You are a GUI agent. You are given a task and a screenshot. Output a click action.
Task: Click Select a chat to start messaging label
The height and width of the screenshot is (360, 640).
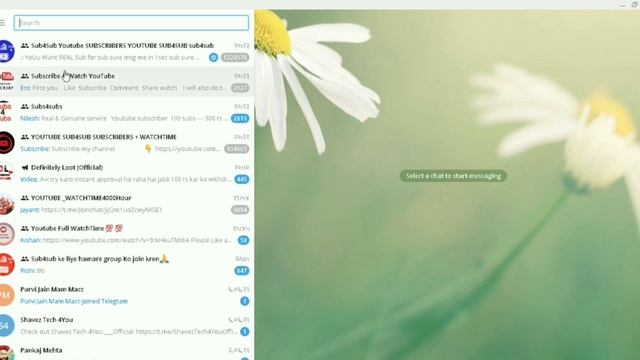coord(453,176)
